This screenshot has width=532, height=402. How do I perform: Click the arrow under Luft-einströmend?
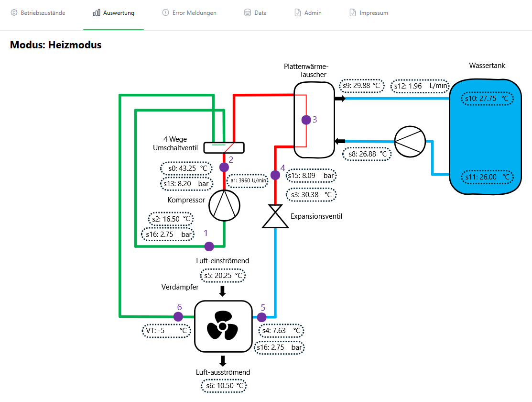click(x=223, y=291)
